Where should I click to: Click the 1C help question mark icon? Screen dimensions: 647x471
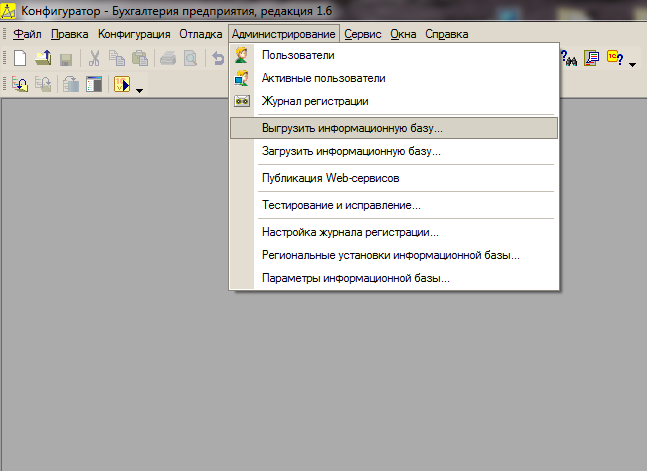coord(615,58)
